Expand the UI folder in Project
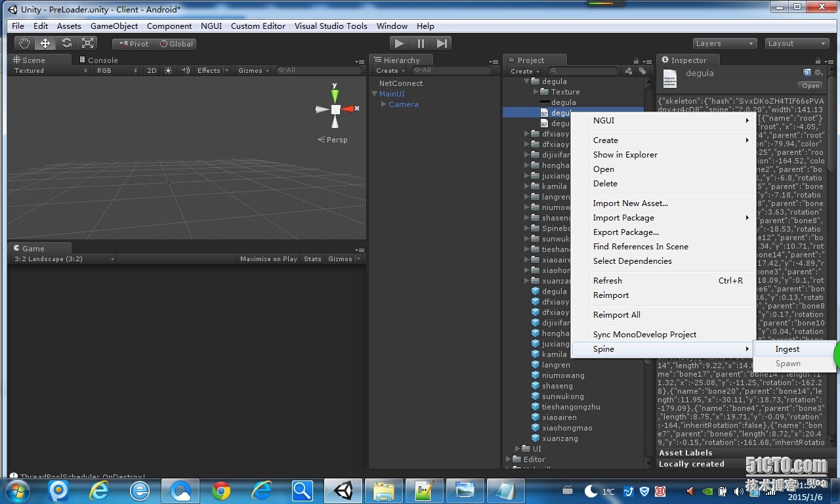 coord(518,449)
